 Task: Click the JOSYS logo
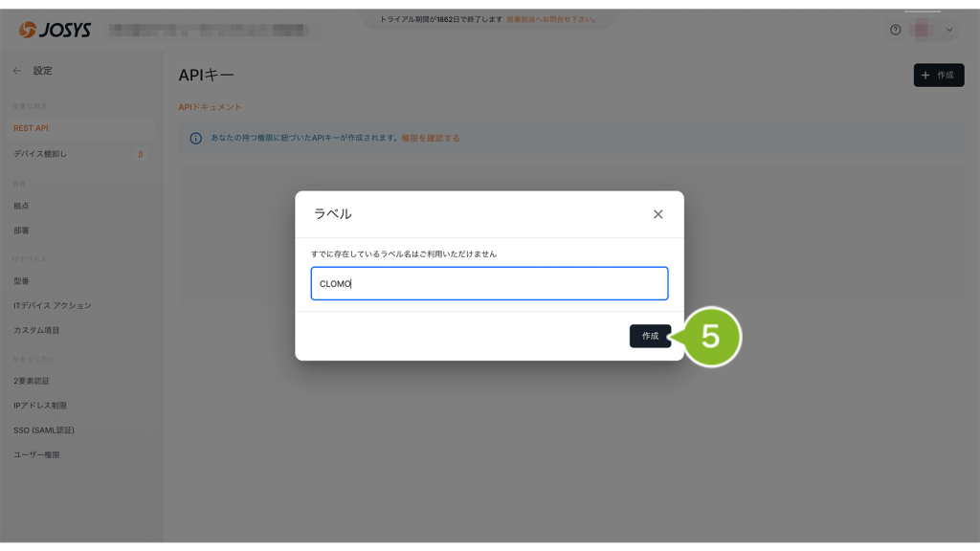[55, 30]
